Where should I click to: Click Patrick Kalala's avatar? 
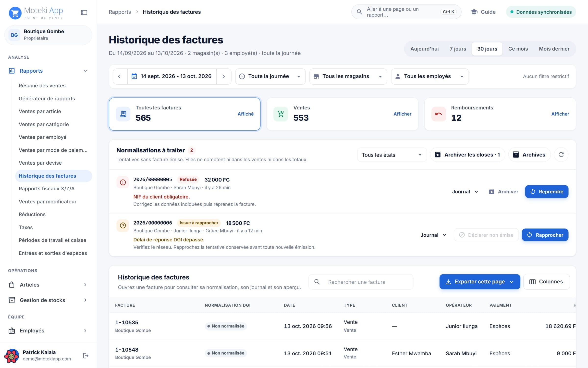12,356
